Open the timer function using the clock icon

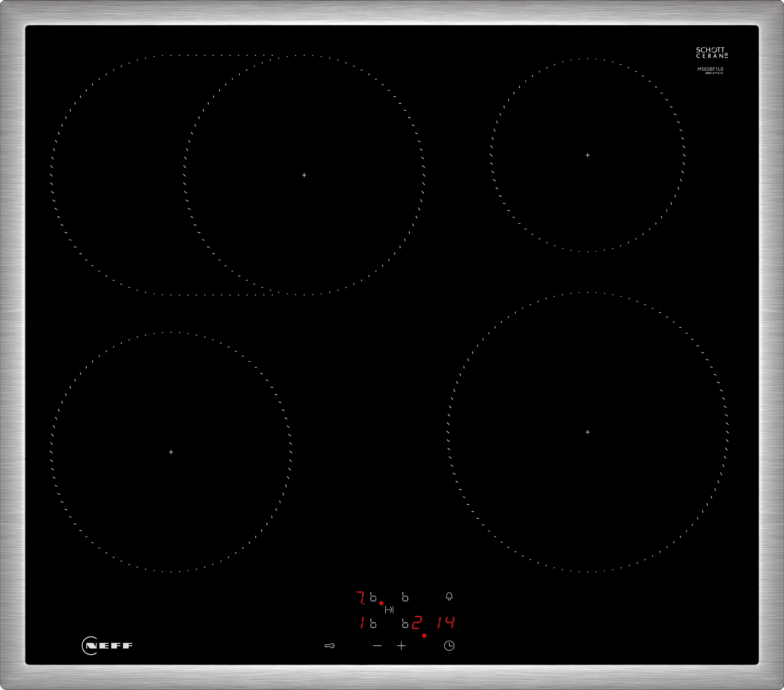coord(450,646)
